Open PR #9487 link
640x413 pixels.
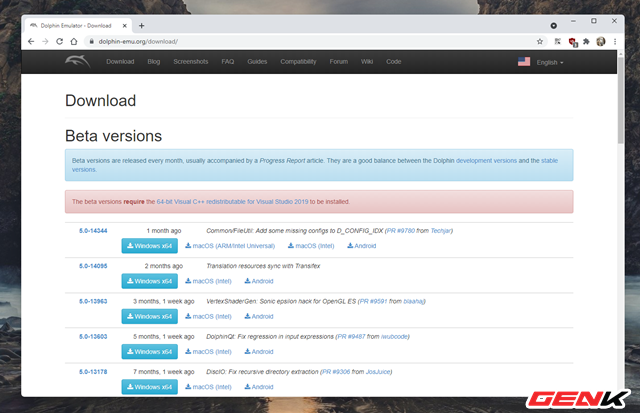[x=351, y=336]
